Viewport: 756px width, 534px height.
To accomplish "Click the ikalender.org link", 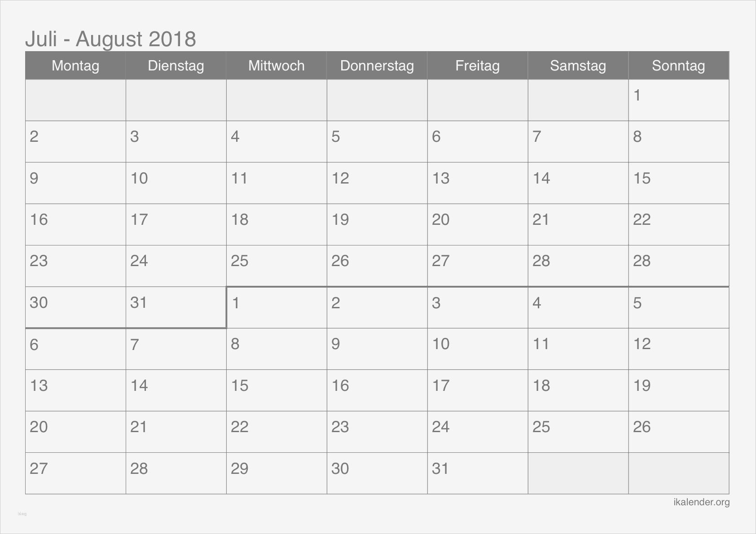I will click(x=701, y=502).
